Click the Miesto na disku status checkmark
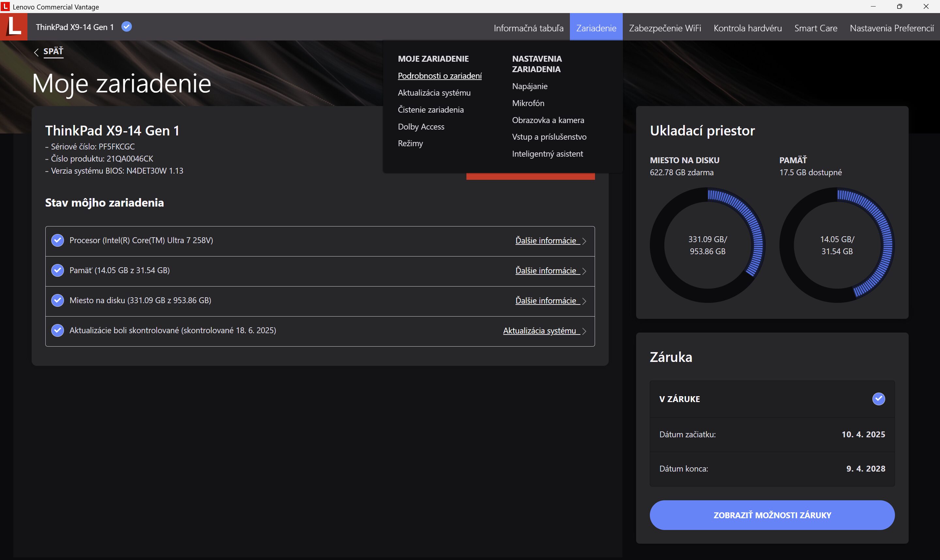Viewport: 940px width, 560px height. pyautogui.click(x=57, y=300)
